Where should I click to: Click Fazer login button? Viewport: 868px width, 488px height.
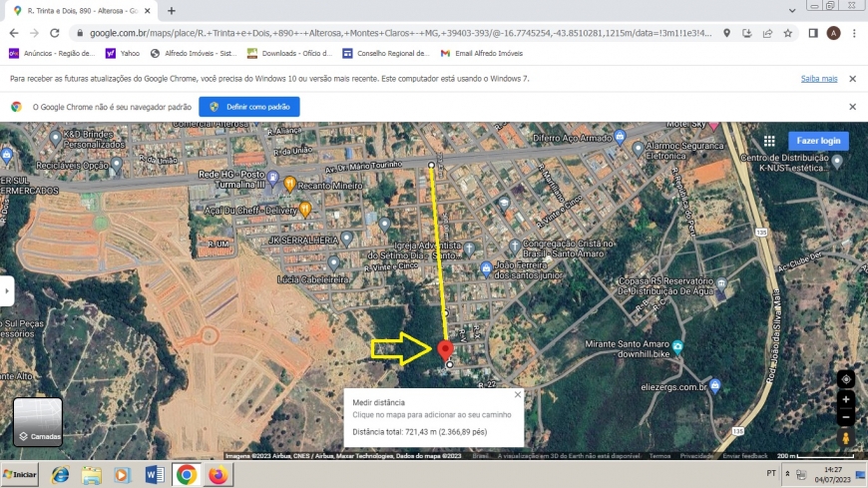[818, 141]
